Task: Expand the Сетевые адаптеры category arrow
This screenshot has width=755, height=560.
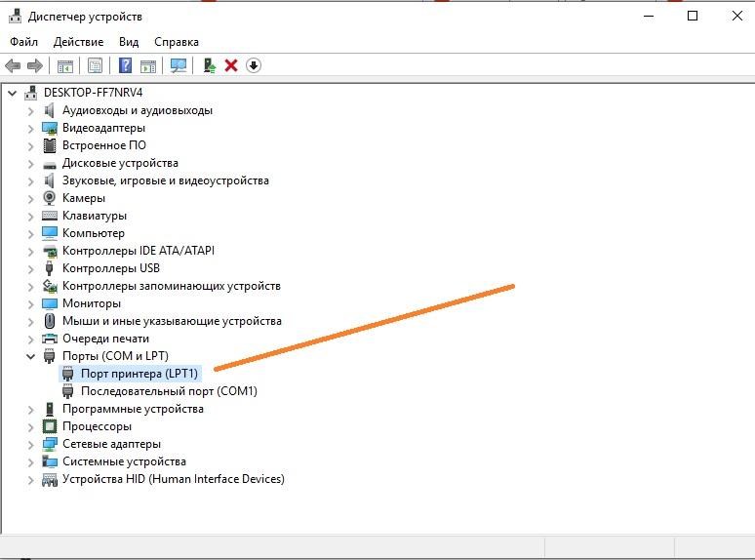Action: click(x=31, y=444)
